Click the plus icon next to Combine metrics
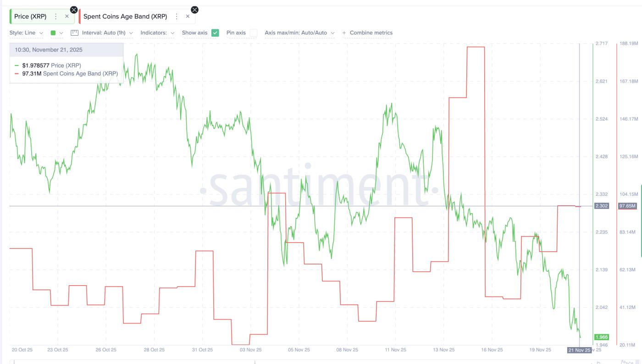Viewport: 642px width, 364px height. (x=343, y=33)
